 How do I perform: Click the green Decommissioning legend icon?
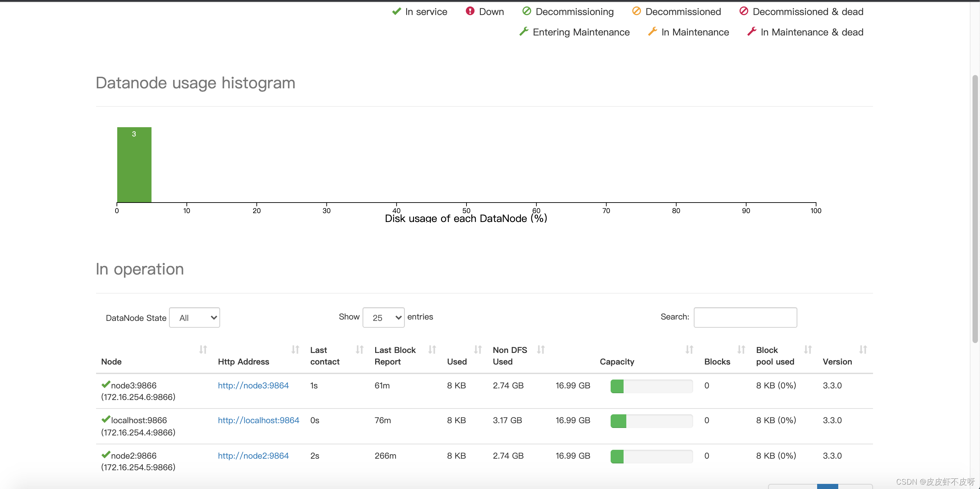[526, 11]
